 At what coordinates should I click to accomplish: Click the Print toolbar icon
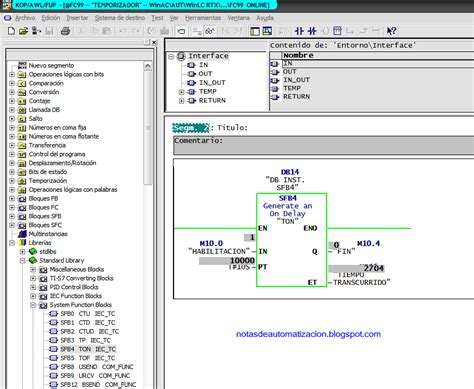pos(65,31)
